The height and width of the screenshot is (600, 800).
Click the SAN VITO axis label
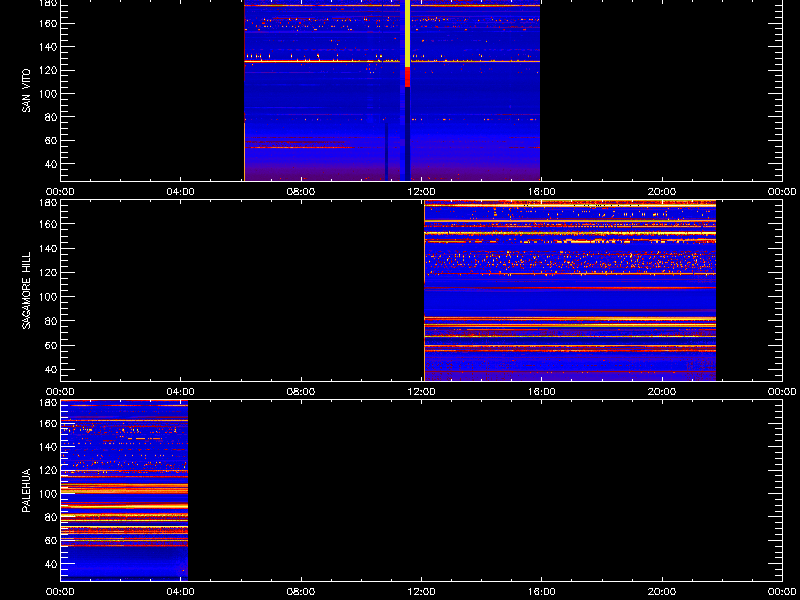pos(26,91)
